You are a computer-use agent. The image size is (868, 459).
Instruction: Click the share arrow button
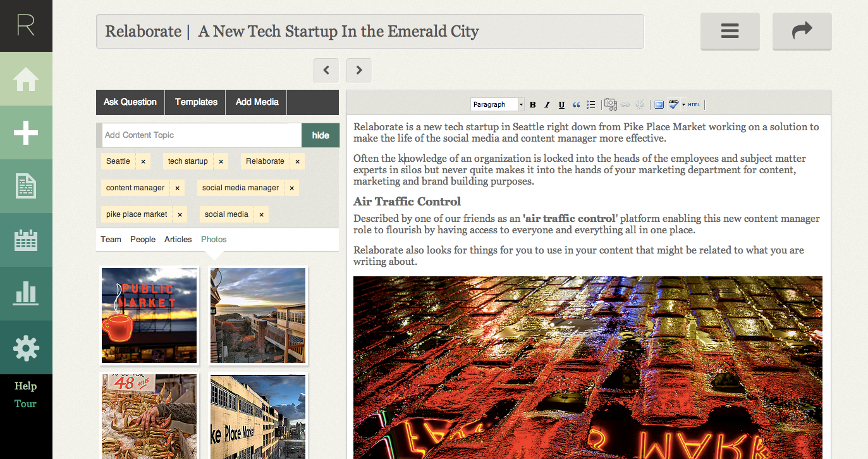[x=802, y=31]
